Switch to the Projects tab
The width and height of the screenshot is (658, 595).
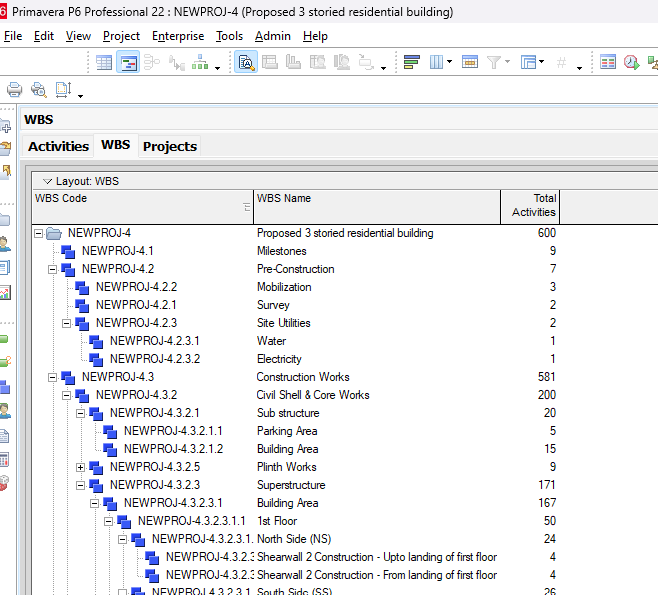(x=169, y=146)
